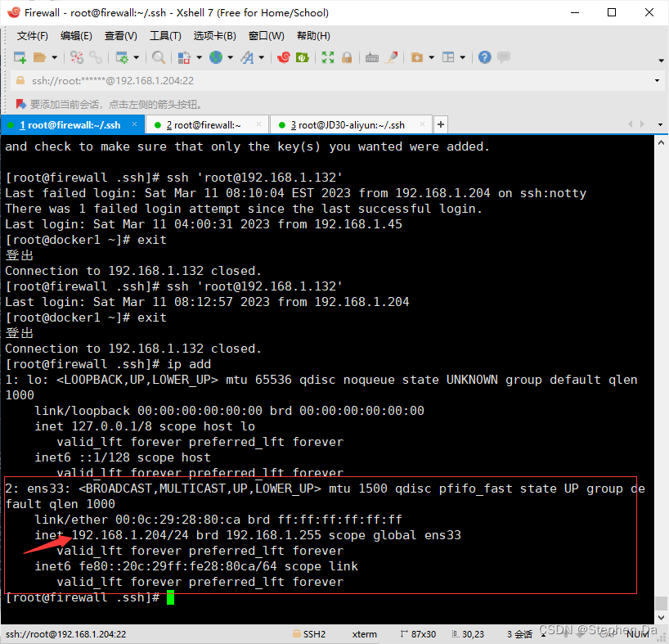Expand the File Transfer folder dropdown arrow
This screenshot has height=644, width=669.
pyautogui.click(x=431, y=57)
